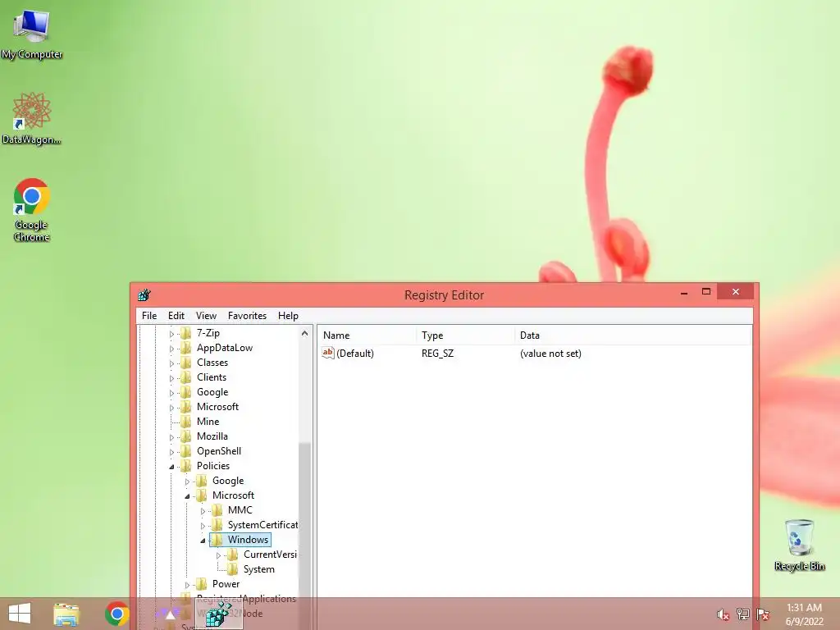Expand the top-level Google key

click(x=171, y=393)
